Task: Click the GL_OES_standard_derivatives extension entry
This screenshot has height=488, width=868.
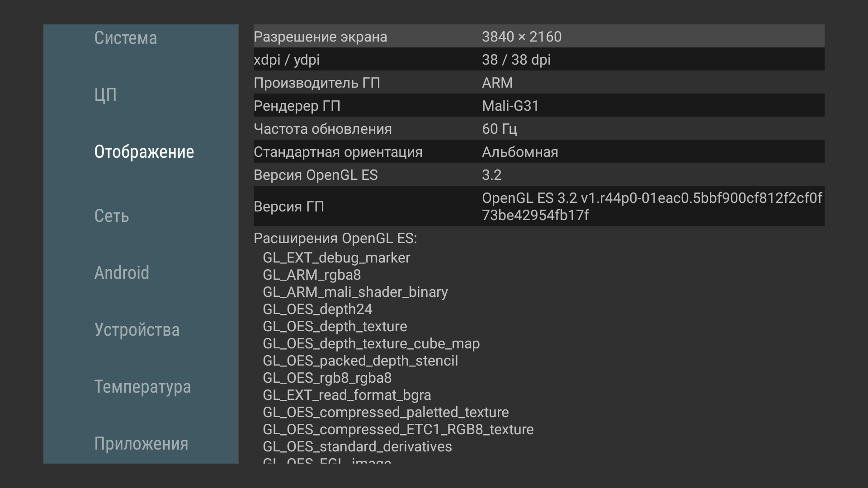Action: pyautogui.click(x=357, y=446)
